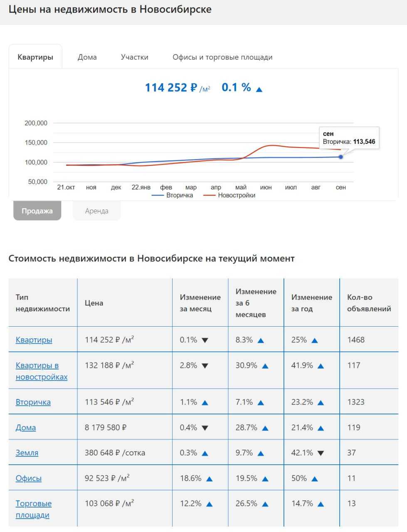The image size is (407, 532).
Task: Follow the Вторичка table link
Action: pos(33,402)
